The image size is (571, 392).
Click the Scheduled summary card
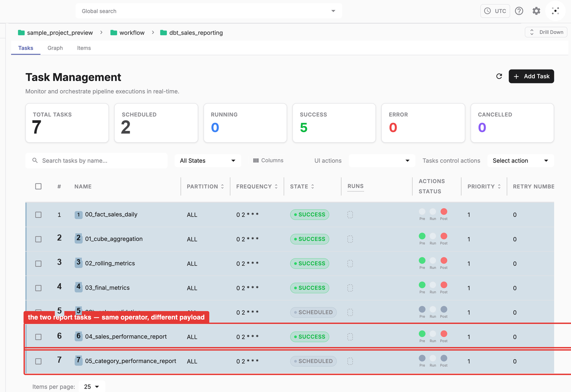156,123
